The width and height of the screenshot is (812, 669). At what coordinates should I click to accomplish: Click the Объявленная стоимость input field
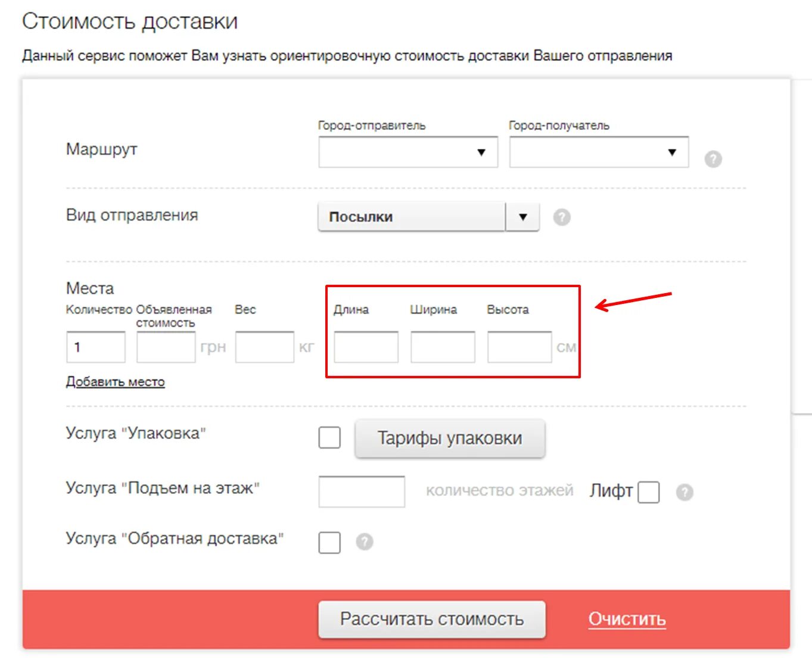point(166,347)
